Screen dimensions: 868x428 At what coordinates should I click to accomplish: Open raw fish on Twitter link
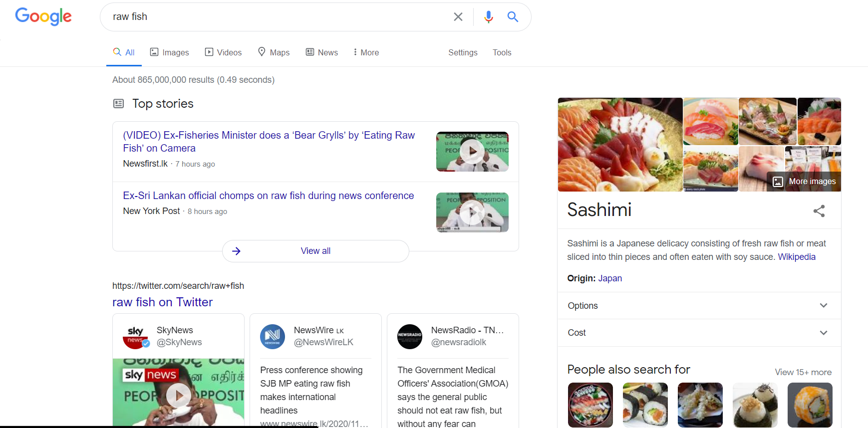click(x=163, y=302)
